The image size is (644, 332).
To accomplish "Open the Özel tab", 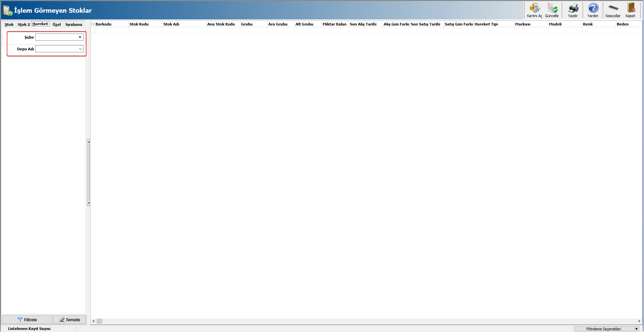I will [x=57, y=25].
